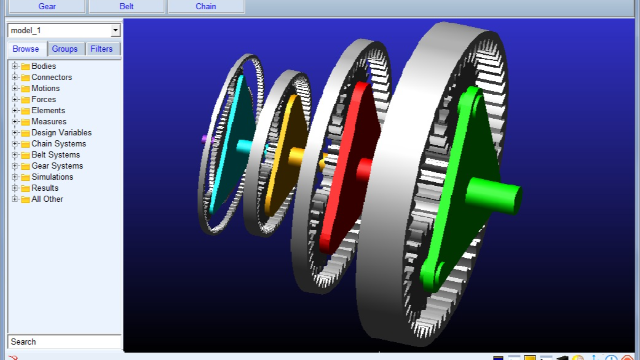Click the Simulations folder icon

point(25,177)
